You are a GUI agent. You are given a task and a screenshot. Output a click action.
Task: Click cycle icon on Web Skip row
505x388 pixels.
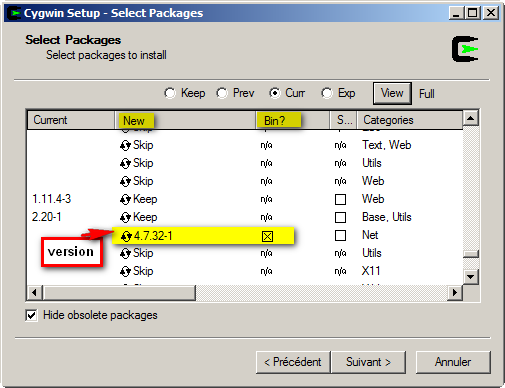[125, 182]
